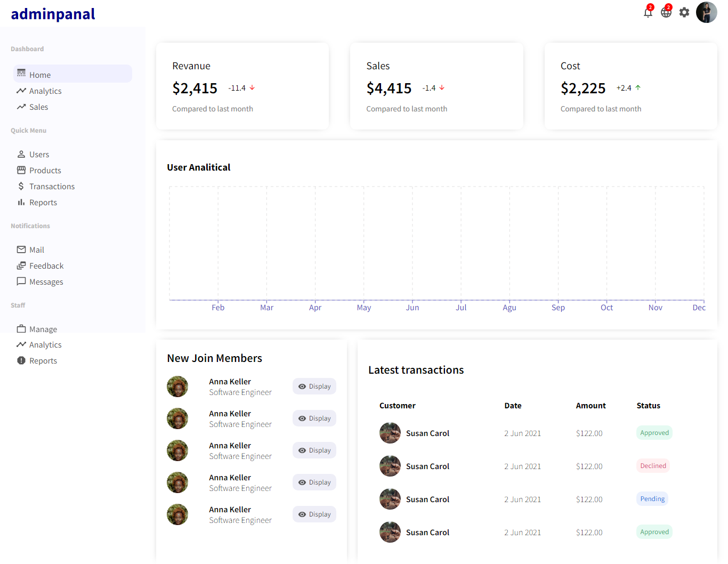Click the user profile avatar
The image size is (728, 564).
click(x=706, y=12)
